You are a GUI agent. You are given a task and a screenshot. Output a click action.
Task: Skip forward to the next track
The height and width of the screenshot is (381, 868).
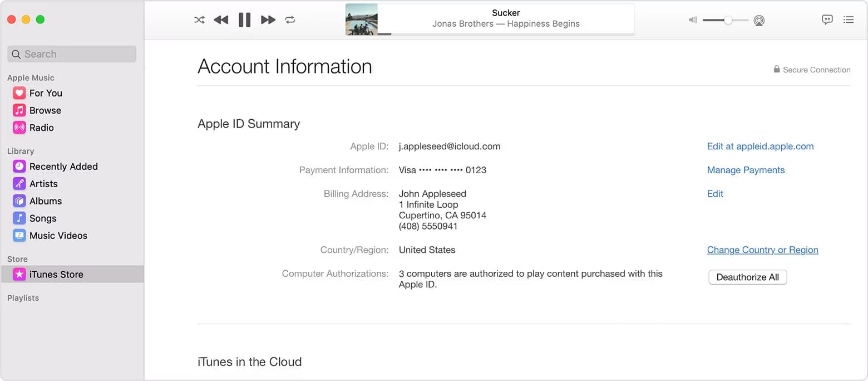pyautogui.click(x=268, y=20)
